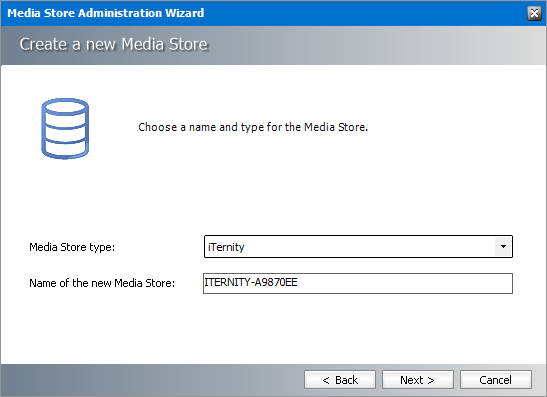The width and height of the screenshot is (547, 397).
Task: Click the Name of the new Media Store label
Action: pos(102,283)
